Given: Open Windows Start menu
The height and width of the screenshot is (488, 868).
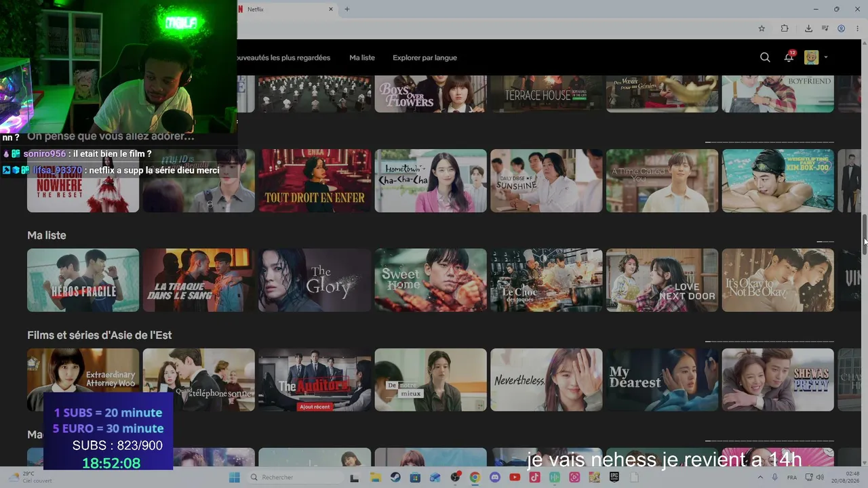Looking at the screenshot, I should [235, 477].
